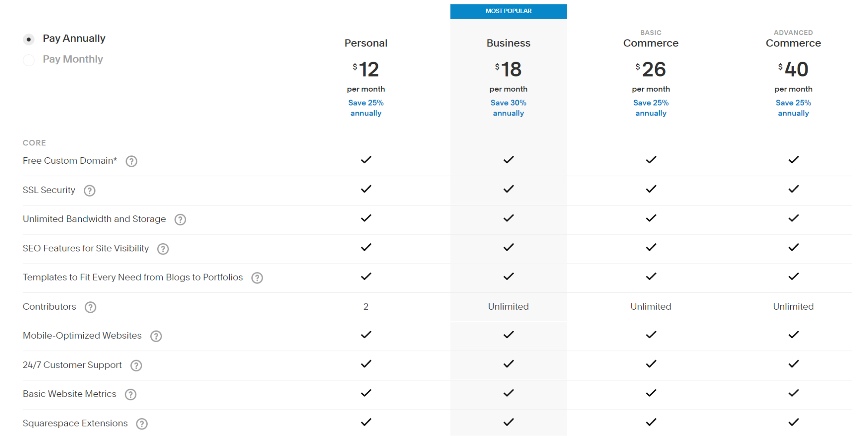
Task: Open the Basic Website Metrics tooltip icon
Action: (130, 395)
